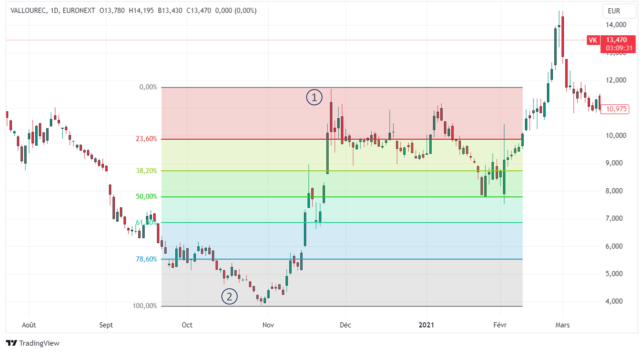Click the Nov date on time axis
Image resolution: width=644 pixels, height=353 pixels.
coord(268,325)
